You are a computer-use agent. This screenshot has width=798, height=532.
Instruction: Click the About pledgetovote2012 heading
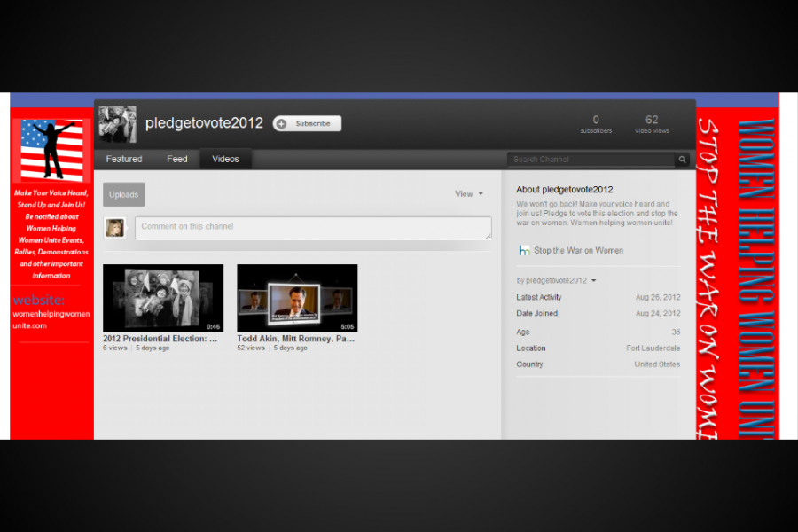point(565,190)
